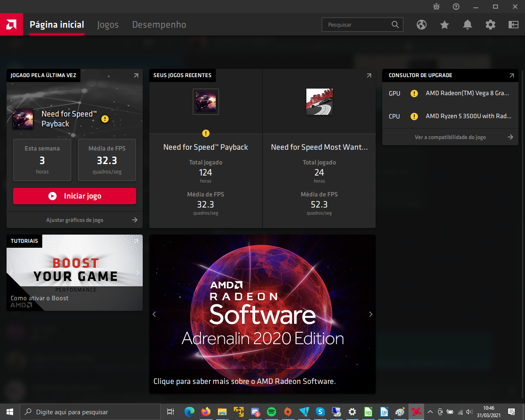This screenshot has width=525, height=420.
Task: Click the Need for Speed Payback thumbnail in the last played panel
Action: 23,119
